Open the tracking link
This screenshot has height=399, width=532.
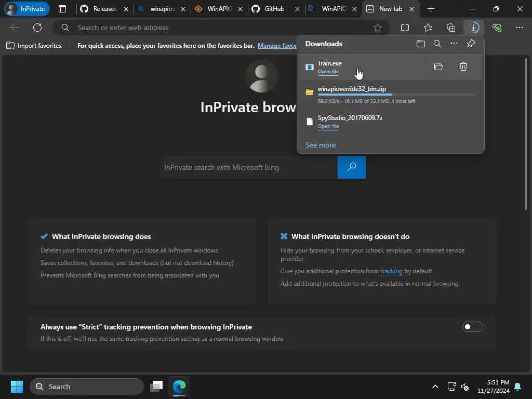391,271
